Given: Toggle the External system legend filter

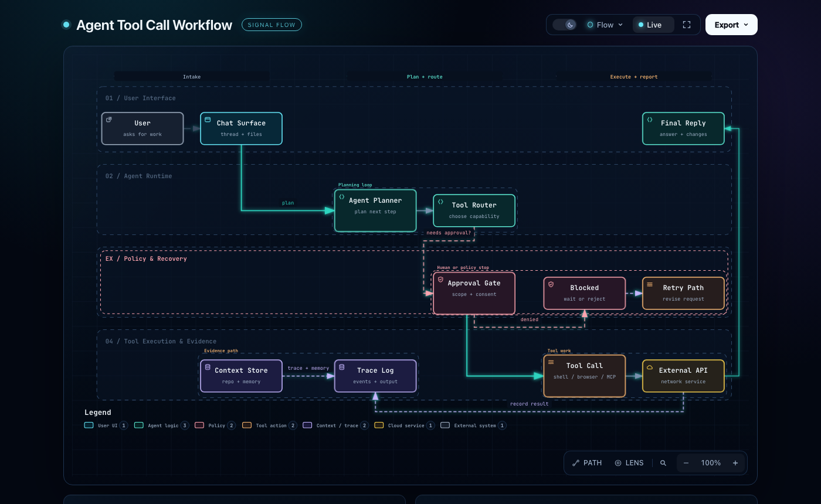Looking at the screenshot, I should (473, 425).
